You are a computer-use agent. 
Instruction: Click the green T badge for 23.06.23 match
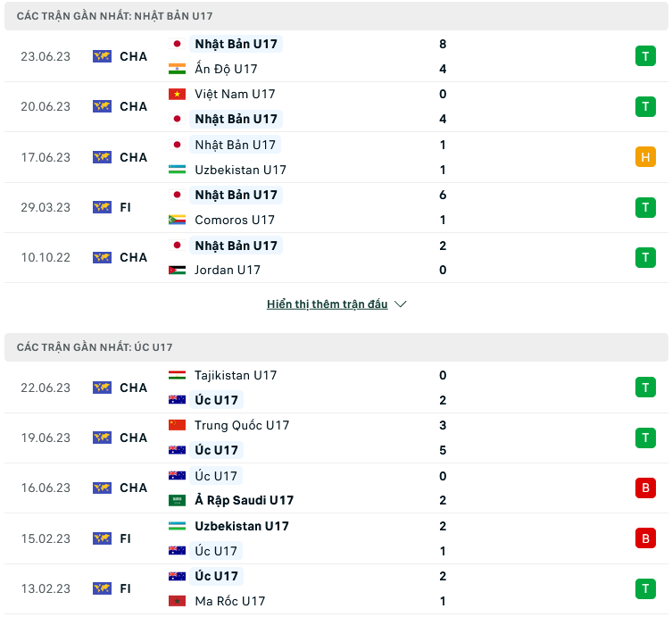pos(645,56)
